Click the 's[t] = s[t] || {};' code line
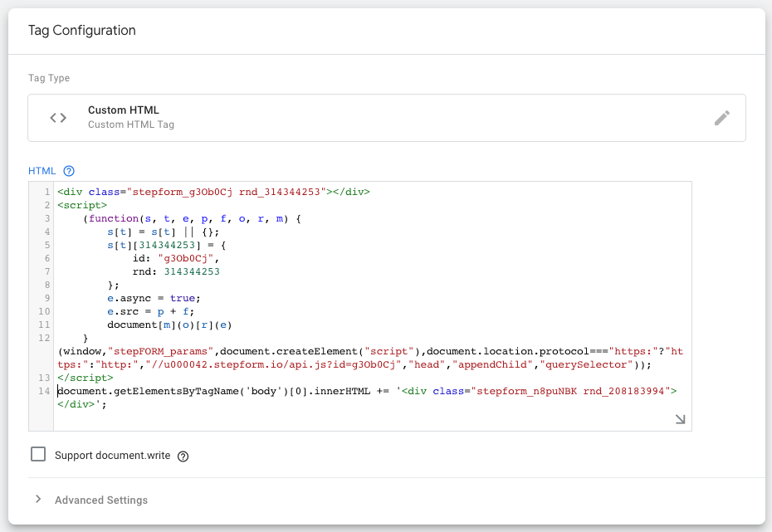 point(163,232)
